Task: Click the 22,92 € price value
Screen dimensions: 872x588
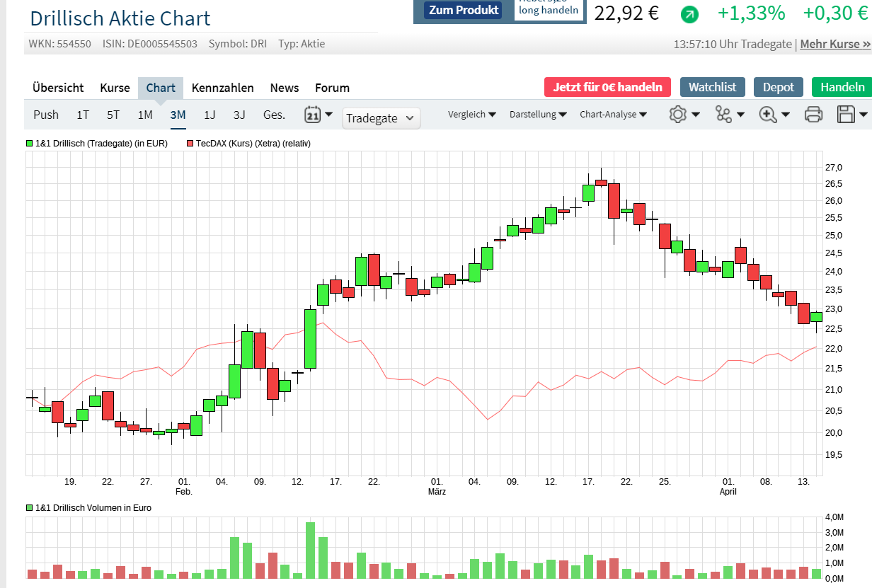Action: click(x=626, y=13)
